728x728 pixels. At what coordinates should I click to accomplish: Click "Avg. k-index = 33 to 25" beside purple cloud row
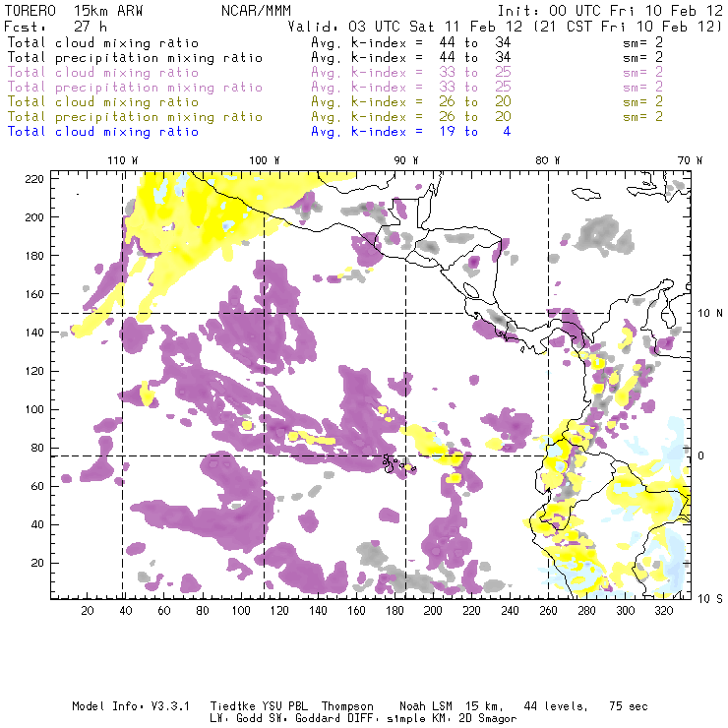(x=411, y=73)
